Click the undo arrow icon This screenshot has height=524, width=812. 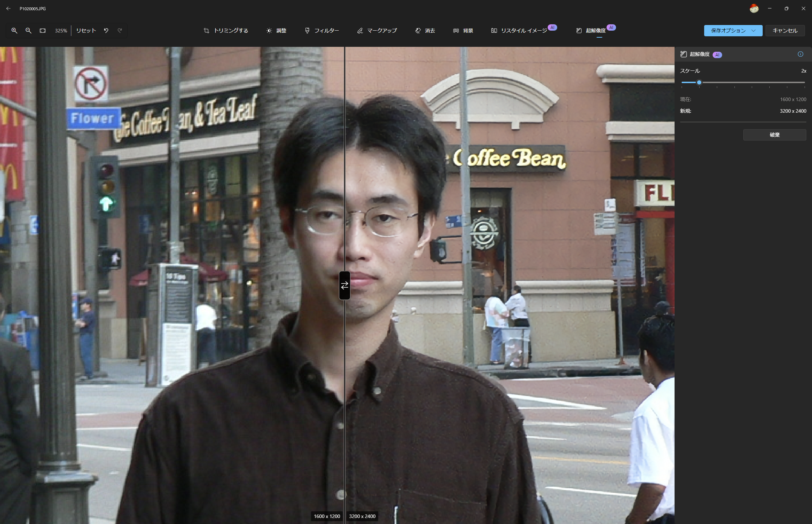[x=106, y=31]
